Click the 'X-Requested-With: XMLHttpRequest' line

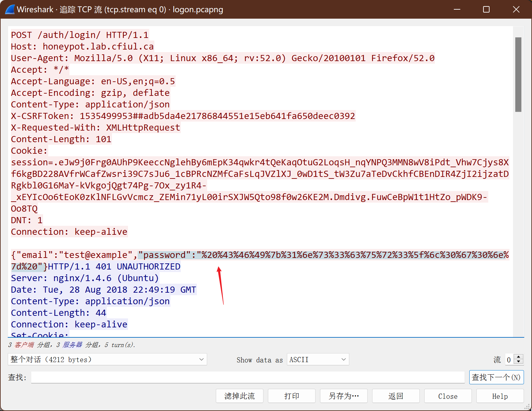96,127
